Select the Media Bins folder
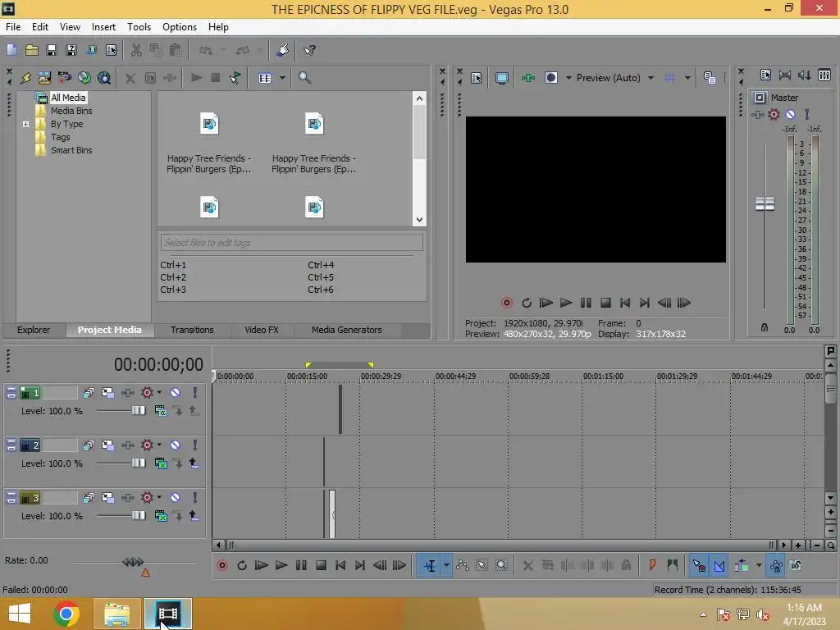The width and height of the screenshot is (840, 630). click(x=71, y=111)
